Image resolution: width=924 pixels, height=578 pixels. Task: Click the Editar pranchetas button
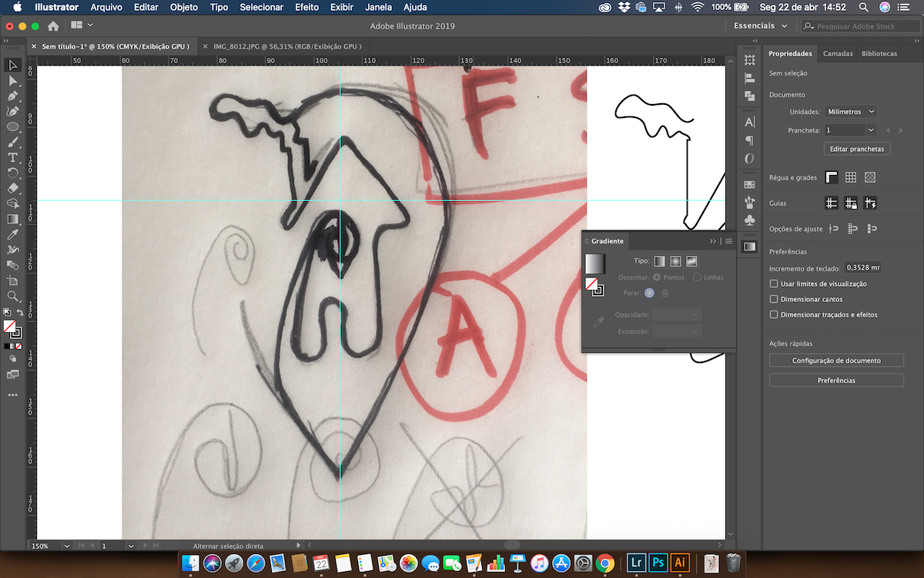pyautogui.click(x=857, y=148)
